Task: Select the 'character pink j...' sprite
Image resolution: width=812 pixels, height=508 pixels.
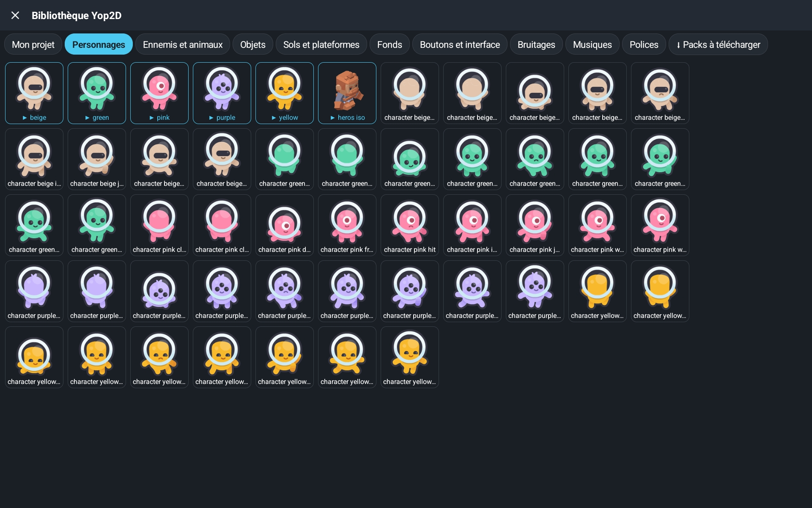Action: click(x=535, y=225)
